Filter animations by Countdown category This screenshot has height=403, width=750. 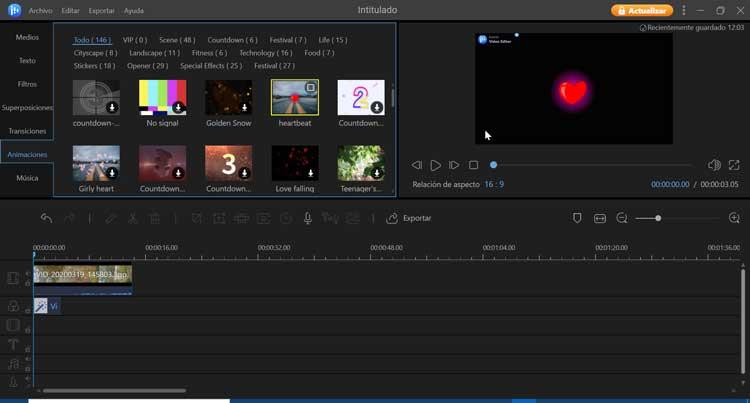tap(232, 40)
